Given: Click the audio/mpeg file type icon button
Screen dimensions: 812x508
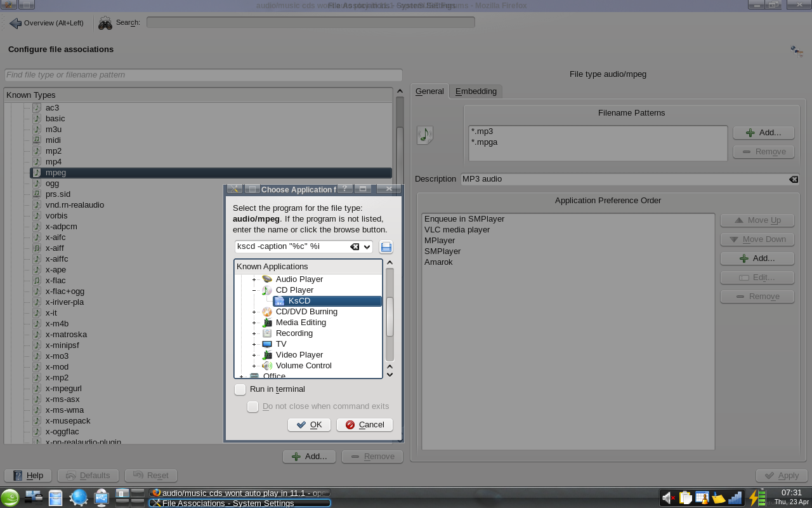Looking at the screenshot, I should 425,135.
